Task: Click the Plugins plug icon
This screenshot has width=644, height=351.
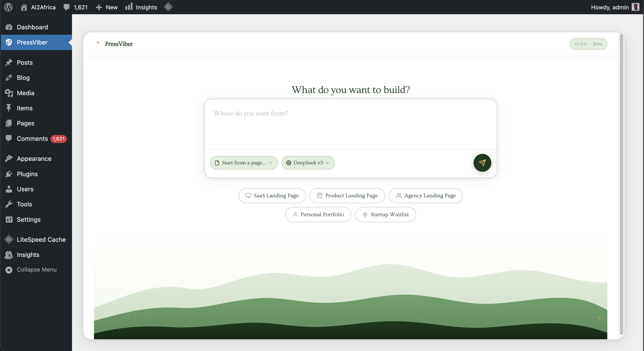Action: coord(9,174)
